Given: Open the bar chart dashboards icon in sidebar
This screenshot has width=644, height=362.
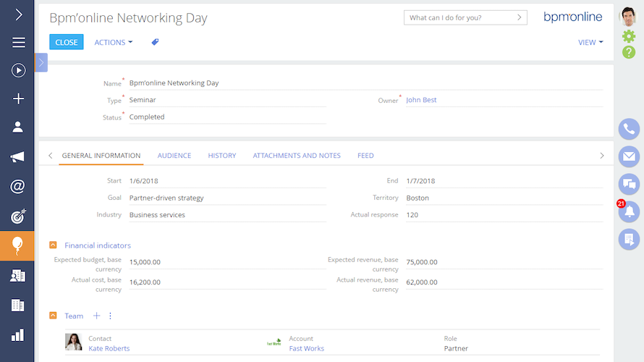Looking at the screenshot, I should (x=18, y=334).
